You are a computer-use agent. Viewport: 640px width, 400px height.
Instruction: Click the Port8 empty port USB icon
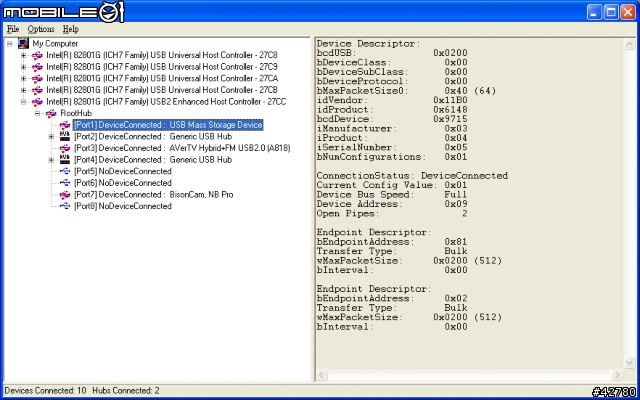65,206
